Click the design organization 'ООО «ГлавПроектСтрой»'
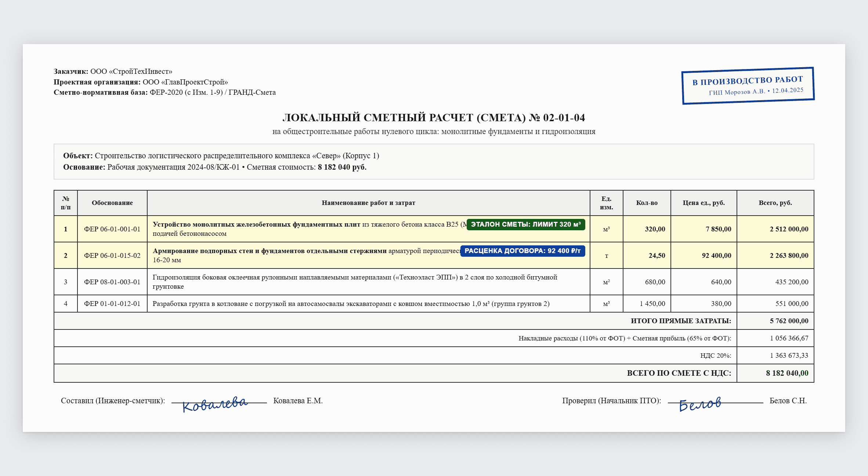The height and width of the screenshot is (476, 868). (x=185, y=82)
